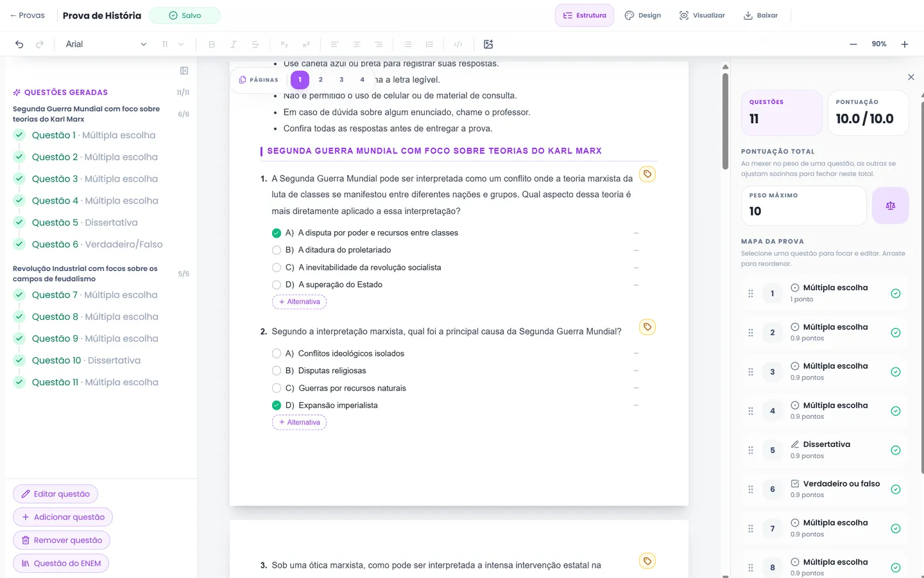Open the font size 11 dropdown
This screenshot has width=924, height=578.
[x=173, y=44]
